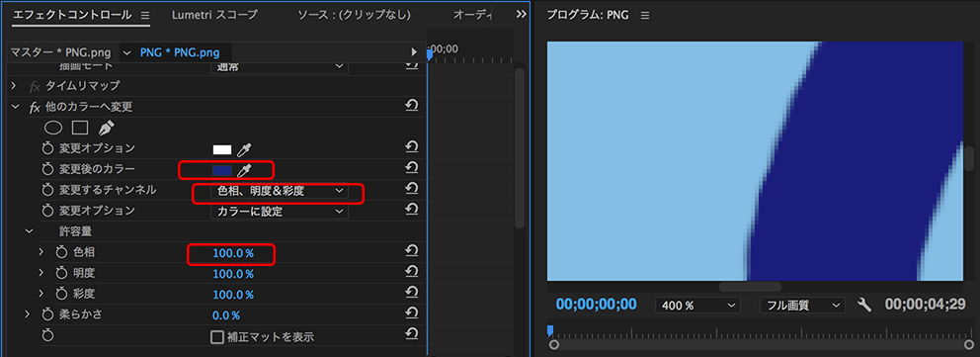Click current timecode 00;00;00;00
980x357 pixels.
tap(597, 305)
